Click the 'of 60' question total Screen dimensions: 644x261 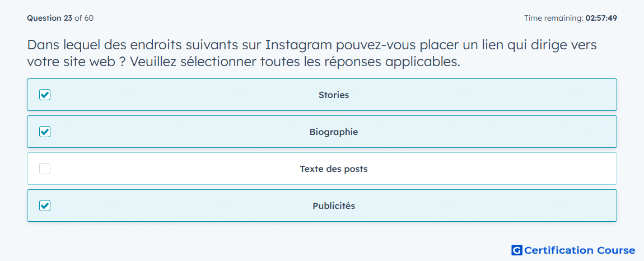84,18
